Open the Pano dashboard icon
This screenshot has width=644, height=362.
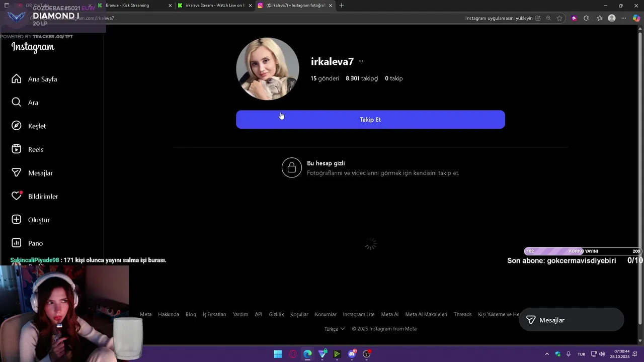coord(17,243)
